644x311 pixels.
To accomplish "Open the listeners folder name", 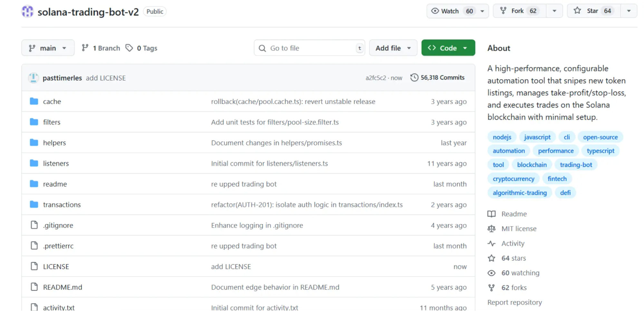I will (x=56, y=163).
